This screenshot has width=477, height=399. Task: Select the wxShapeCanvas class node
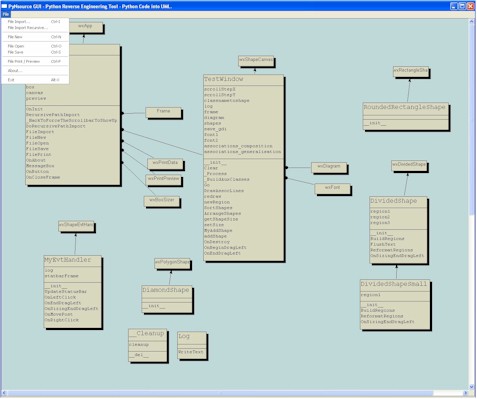tap(256, 61)
